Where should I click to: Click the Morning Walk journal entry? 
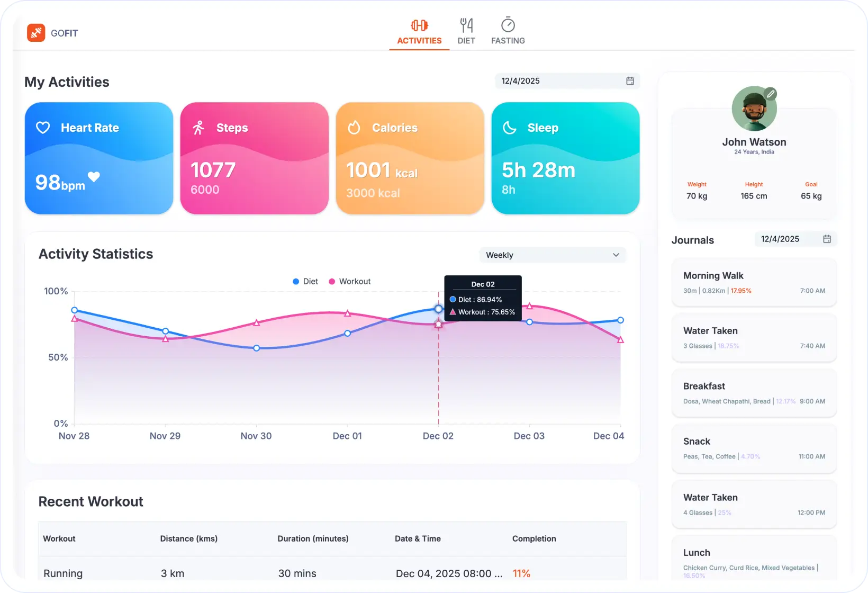pos(754,282)
